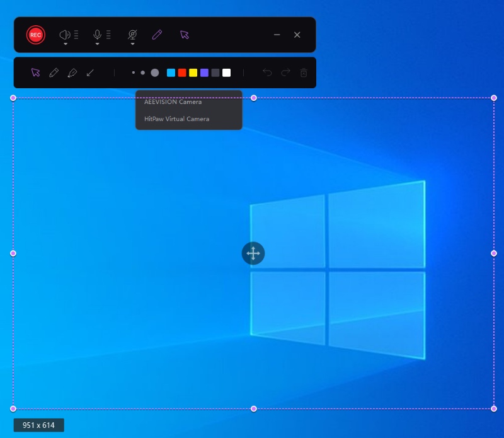Mute the system speaker audio
Image resolution: width=504 pixels, height=438 pixels.
click(64, 34)
